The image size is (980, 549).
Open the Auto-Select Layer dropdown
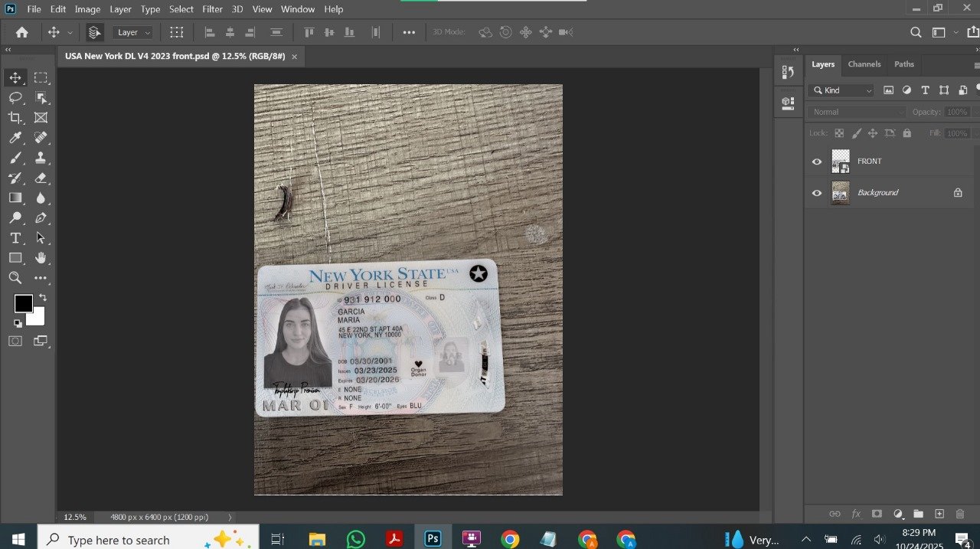click(133, 32)
